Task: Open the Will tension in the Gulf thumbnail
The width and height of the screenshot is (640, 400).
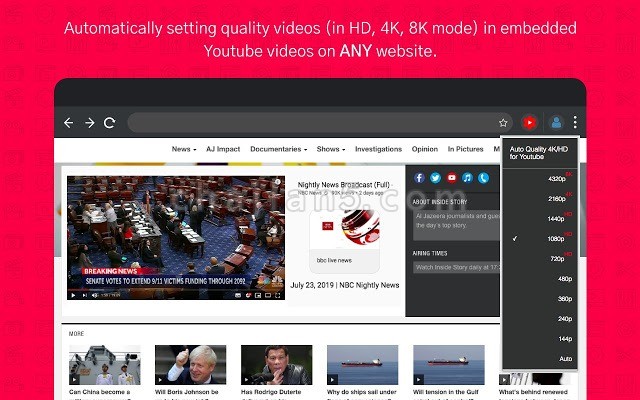Action: [x=449, y=365]
